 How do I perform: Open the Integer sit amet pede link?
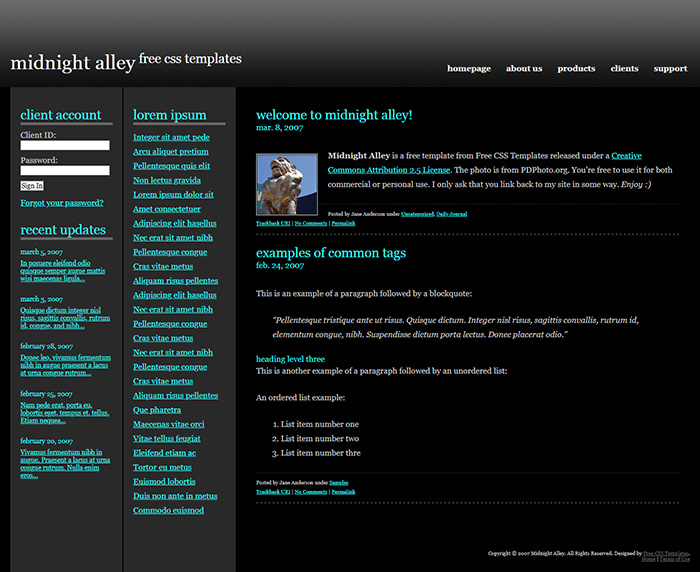coord(171,137)
